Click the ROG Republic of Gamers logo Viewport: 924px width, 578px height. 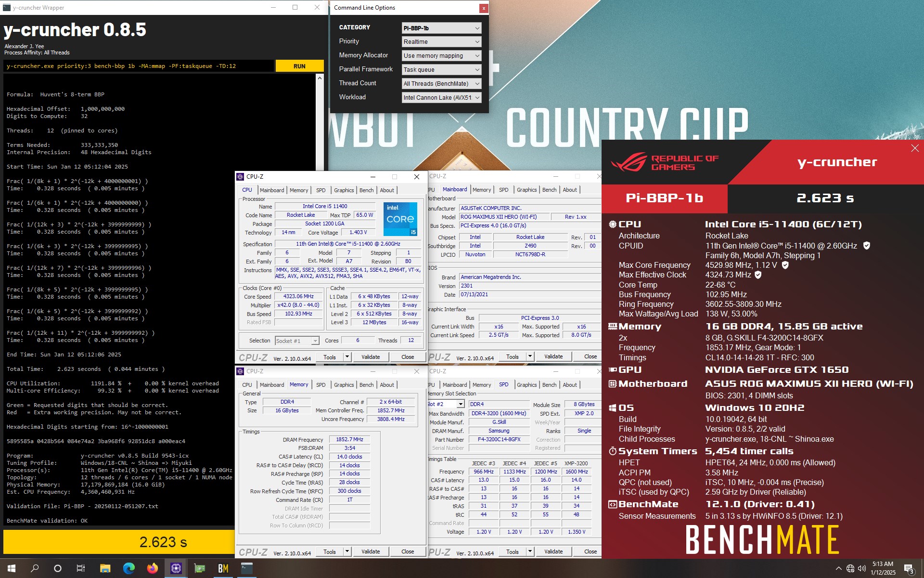(665, 163)
